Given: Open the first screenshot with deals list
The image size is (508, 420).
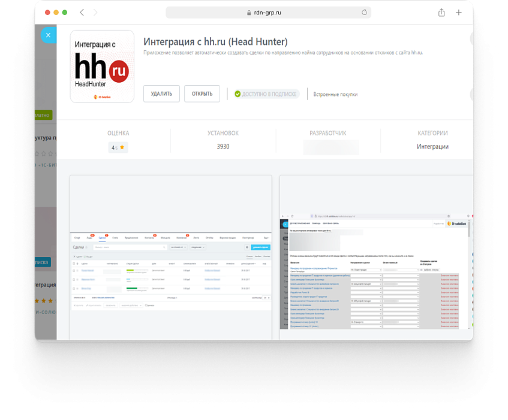Looking at the screenshot, I should tap(171, 258).
